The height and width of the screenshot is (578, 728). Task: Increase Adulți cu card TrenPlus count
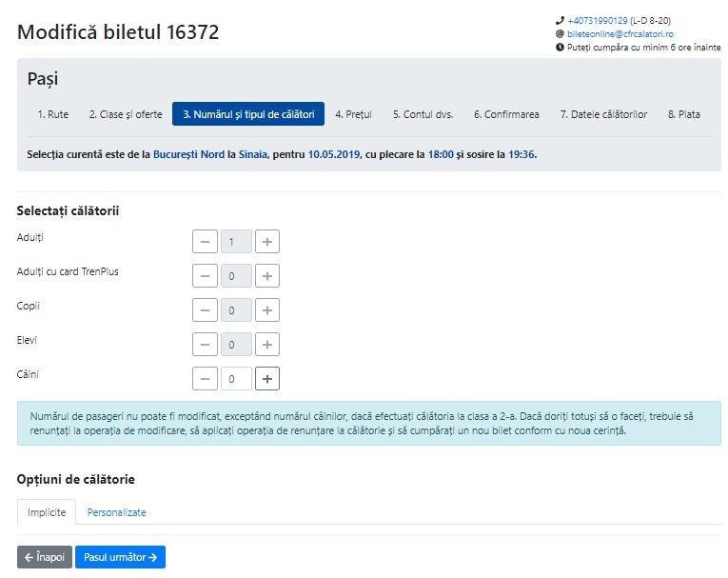pos(267,276)
